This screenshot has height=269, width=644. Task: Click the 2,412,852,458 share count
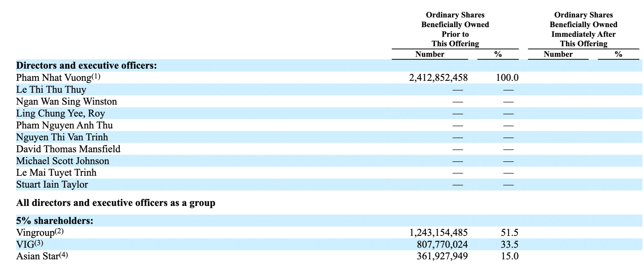tap(438, 78)
